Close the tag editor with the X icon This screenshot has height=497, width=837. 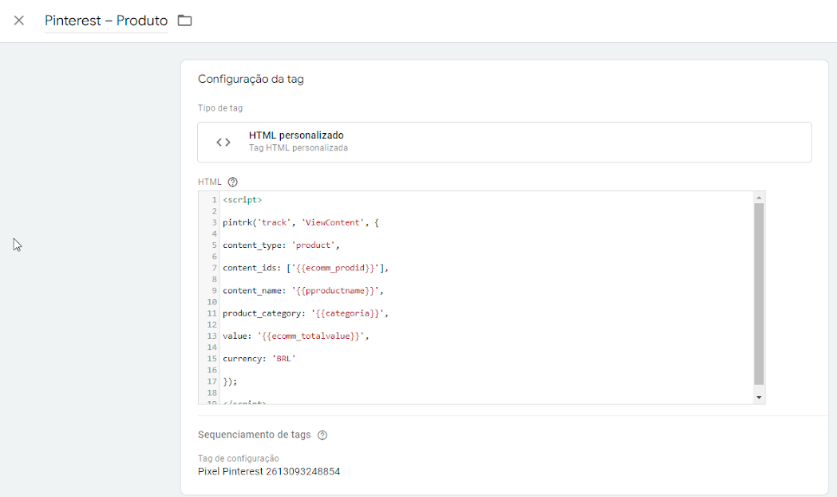point(19,20)
